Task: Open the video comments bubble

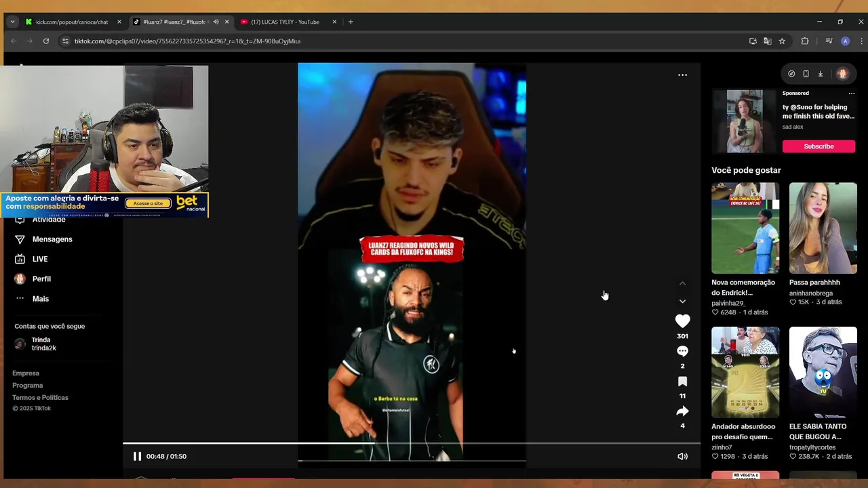Action: pyautogui.click(x=682, y=351)
